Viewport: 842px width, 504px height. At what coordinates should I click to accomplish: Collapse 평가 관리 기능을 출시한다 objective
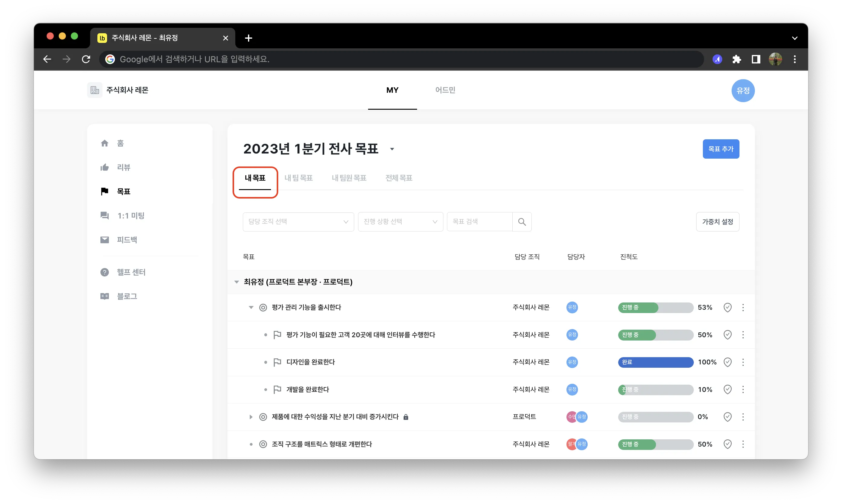coord(251,307)
